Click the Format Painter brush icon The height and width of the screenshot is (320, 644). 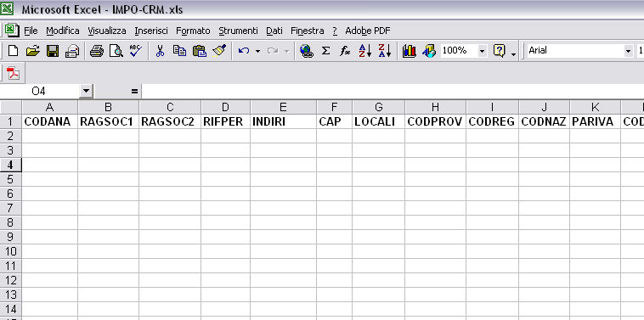219,51
